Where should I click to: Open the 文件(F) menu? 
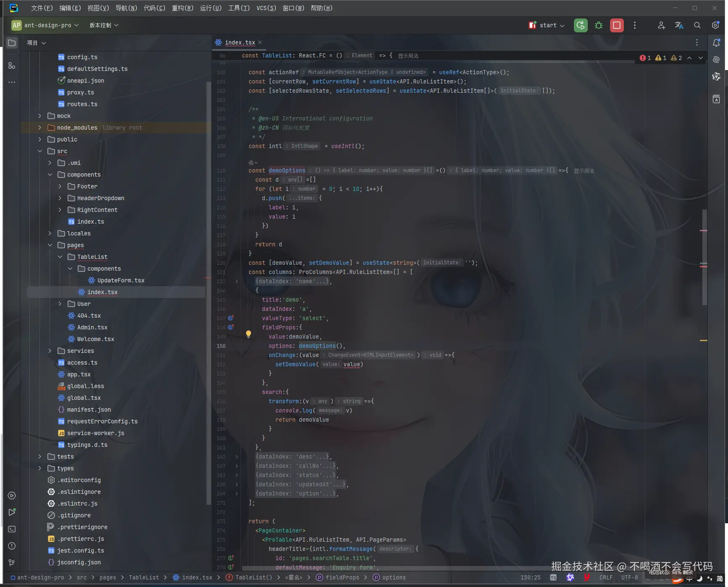[42, 8]
